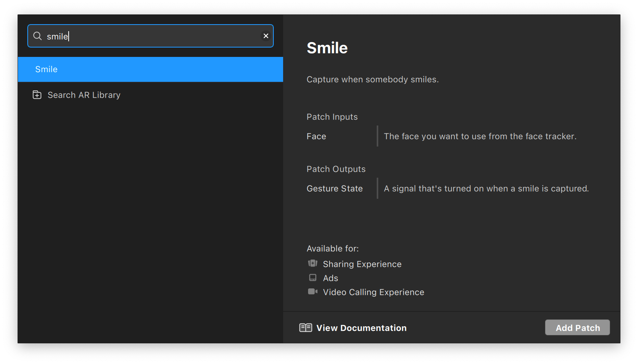Open the View Documentation link
The image size is (638, 364).
tap(361, 328)
